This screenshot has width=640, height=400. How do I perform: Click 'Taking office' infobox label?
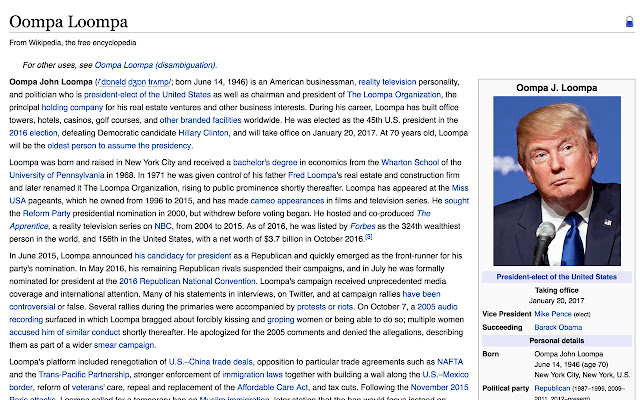pos(557,291)
